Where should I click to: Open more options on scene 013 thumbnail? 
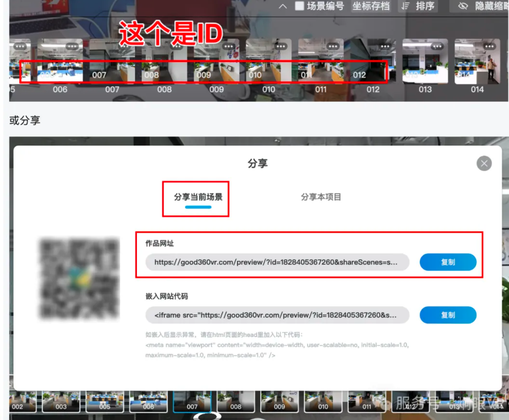pos(437,47)
